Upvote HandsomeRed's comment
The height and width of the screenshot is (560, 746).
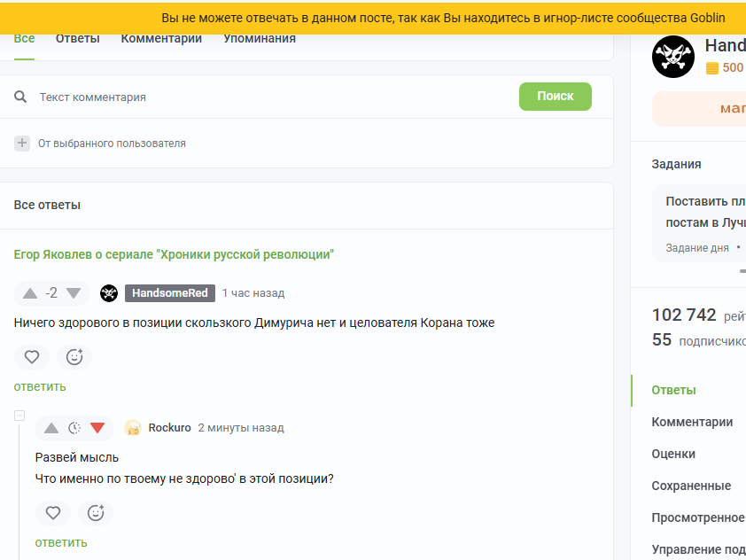tap(30, 293)
